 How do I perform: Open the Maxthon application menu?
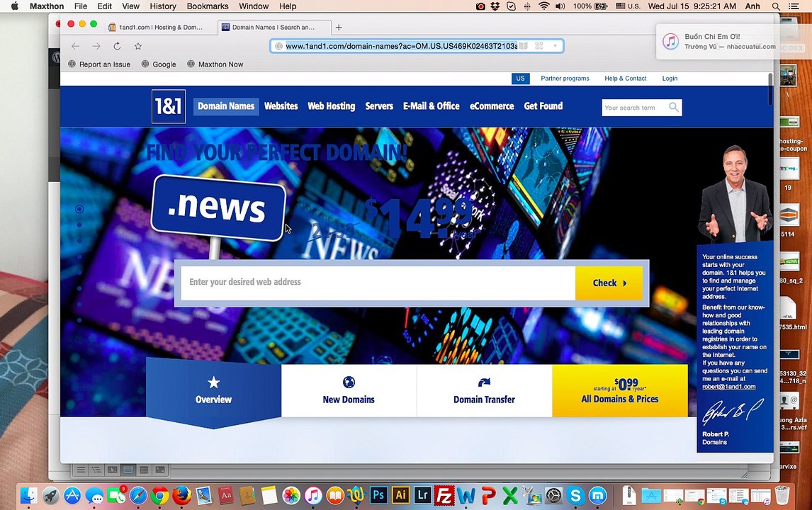[47, 6]
